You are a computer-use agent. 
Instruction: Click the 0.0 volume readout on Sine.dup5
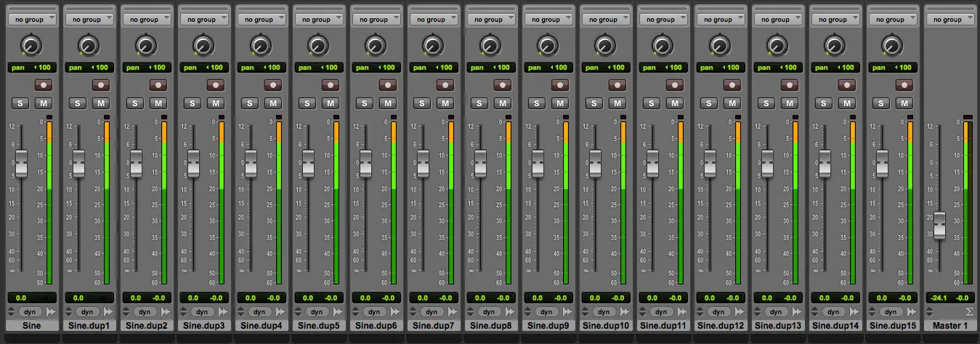(308, 297)
